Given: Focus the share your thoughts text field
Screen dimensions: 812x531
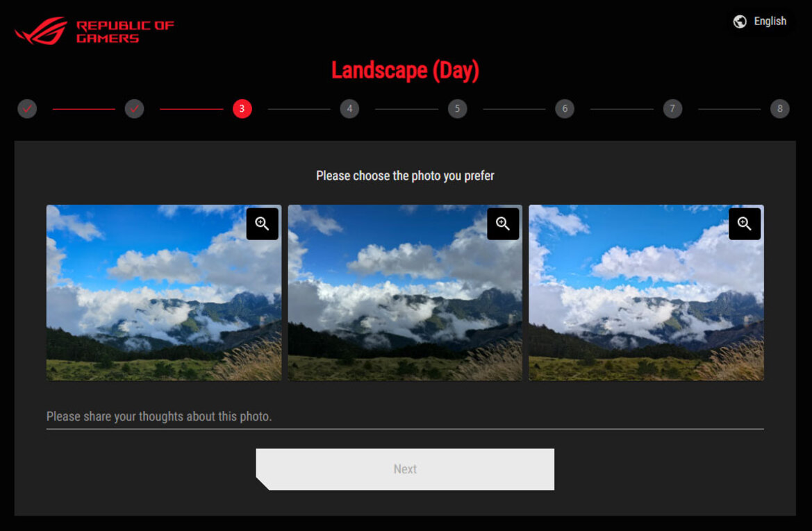Looking at the screenshot, I should (x=405, y=416).
